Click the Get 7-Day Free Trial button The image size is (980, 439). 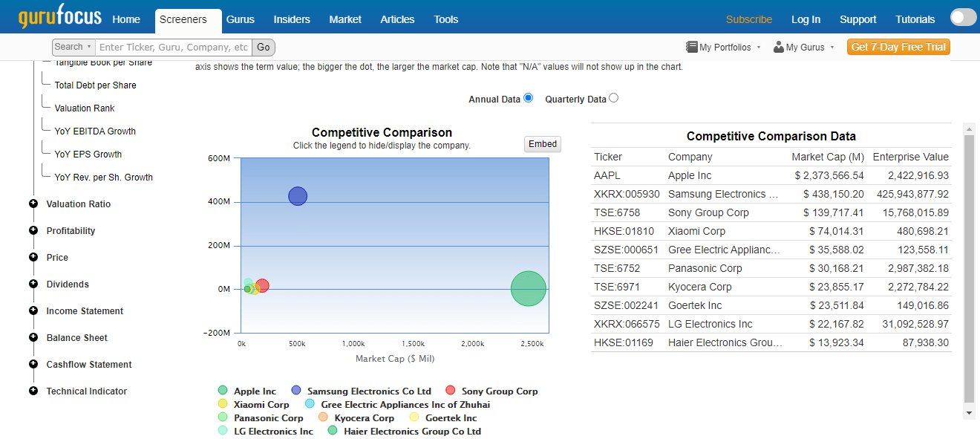click(898, 47)
